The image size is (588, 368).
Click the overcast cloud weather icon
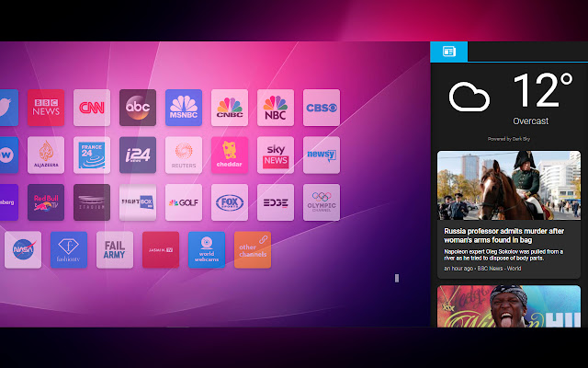click(x=469, y=97)
